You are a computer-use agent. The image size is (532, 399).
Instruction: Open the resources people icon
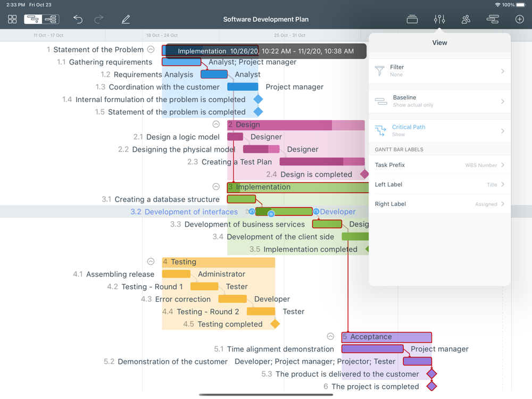pyautogui.click(x=466, y=19)
